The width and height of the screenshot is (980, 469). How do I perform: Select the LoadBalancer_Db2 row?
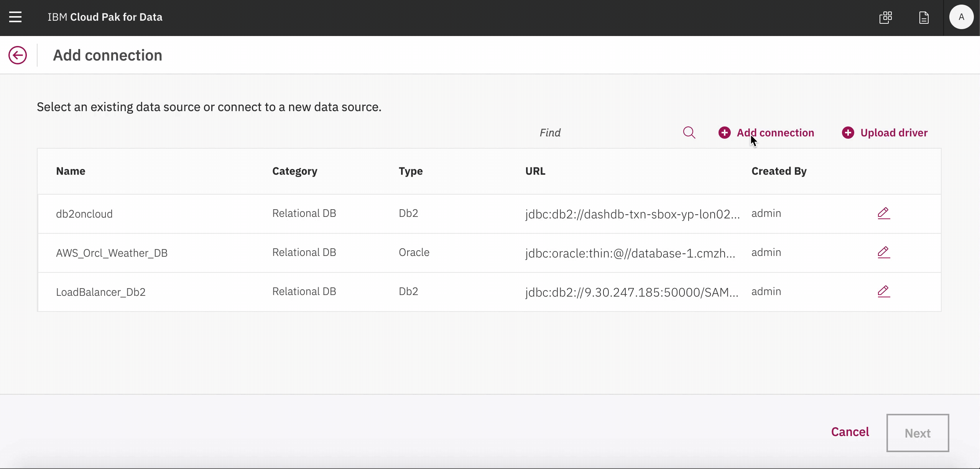(x=101, y=292)
